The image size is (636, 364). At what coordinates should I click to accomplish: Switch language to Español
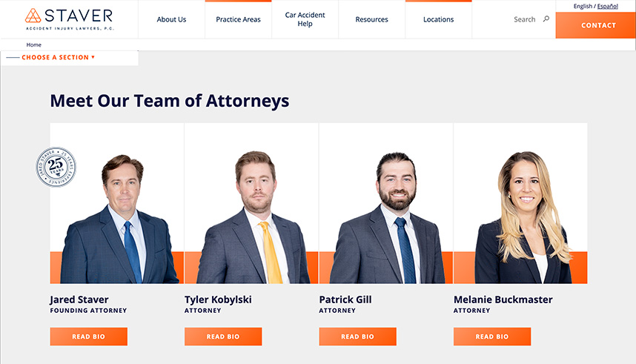(x=607, y=6)
